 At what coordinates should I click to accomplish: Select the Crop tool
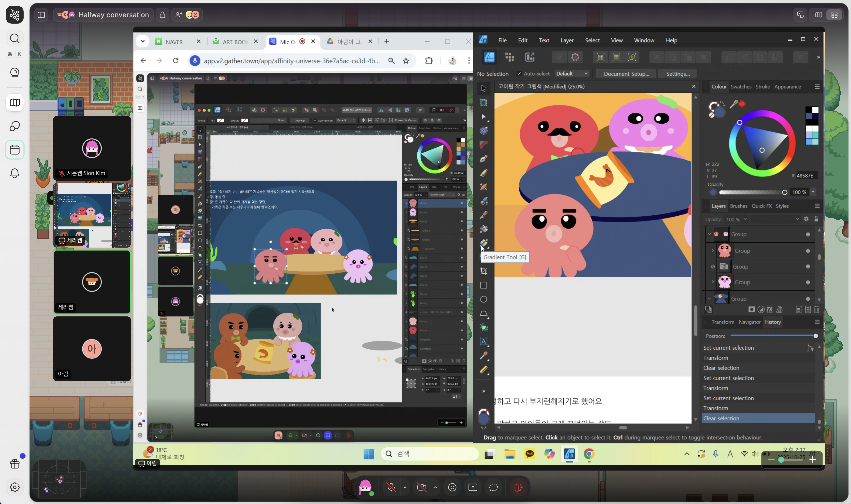484,271
